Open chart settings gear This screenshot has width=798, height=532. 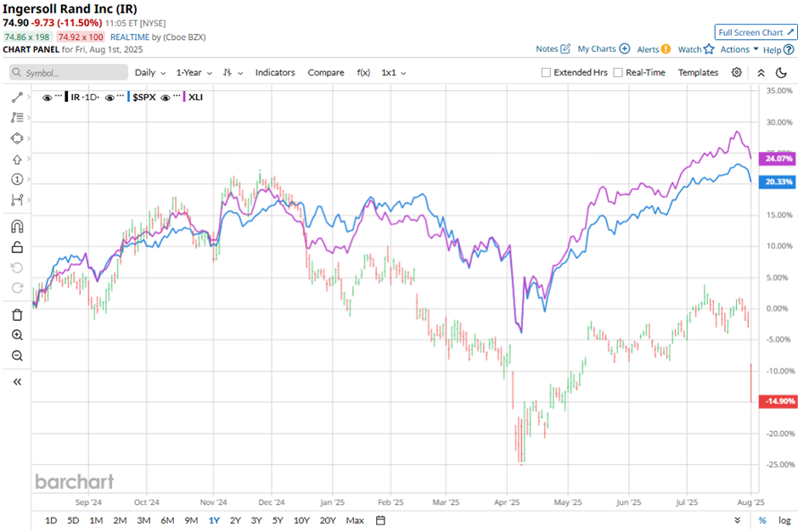[736, 72]
